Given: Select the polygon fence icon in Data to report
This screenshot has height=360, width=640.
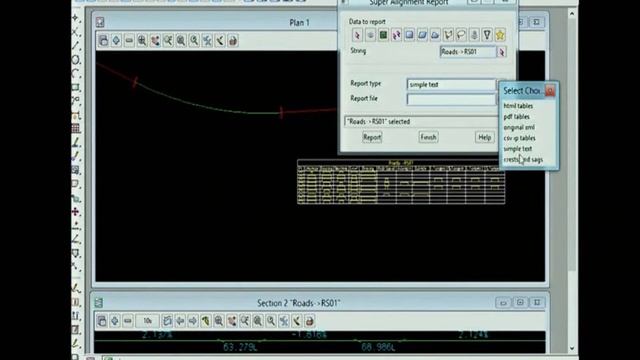Looking at the screenshot, I should click(448, 35).
